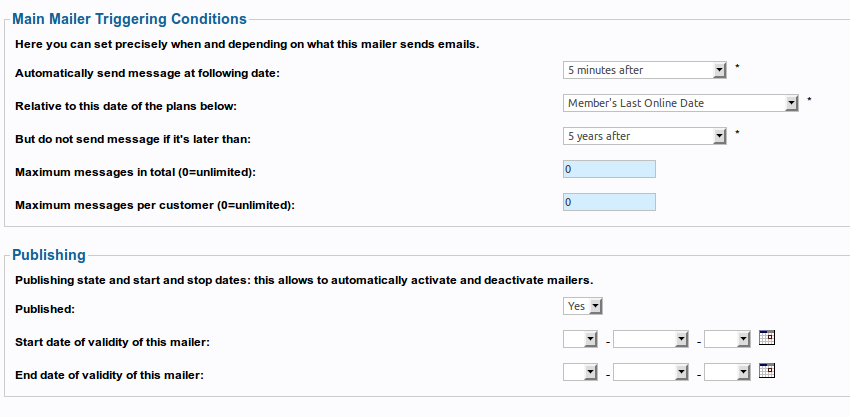Click the 'Publishing' section heading
850x417 pixels.
(x=49, y=255)
